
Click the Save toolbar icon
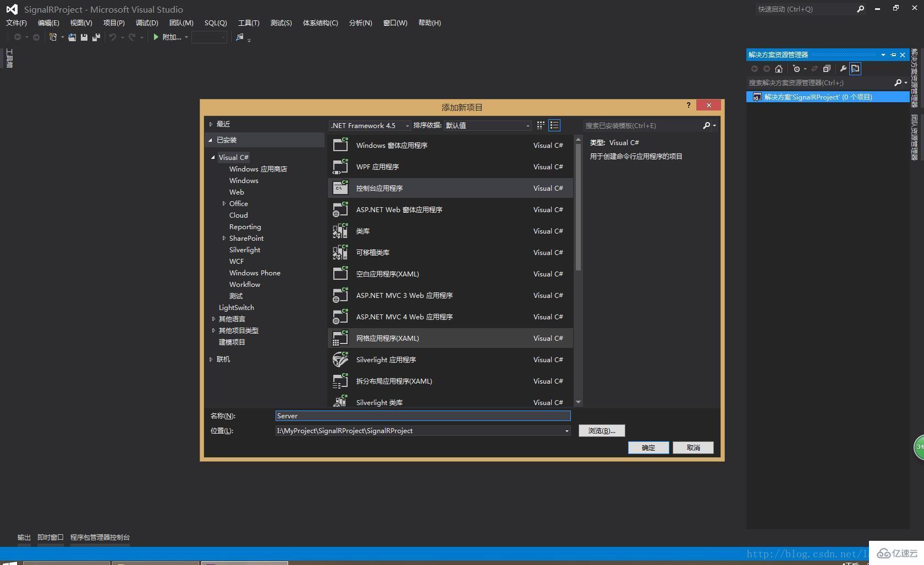(x=84, y=37)
